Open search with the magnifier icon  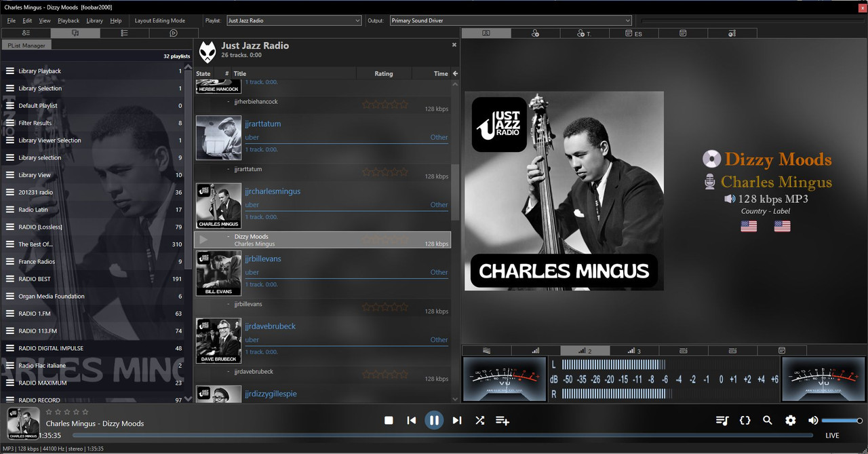768,420
